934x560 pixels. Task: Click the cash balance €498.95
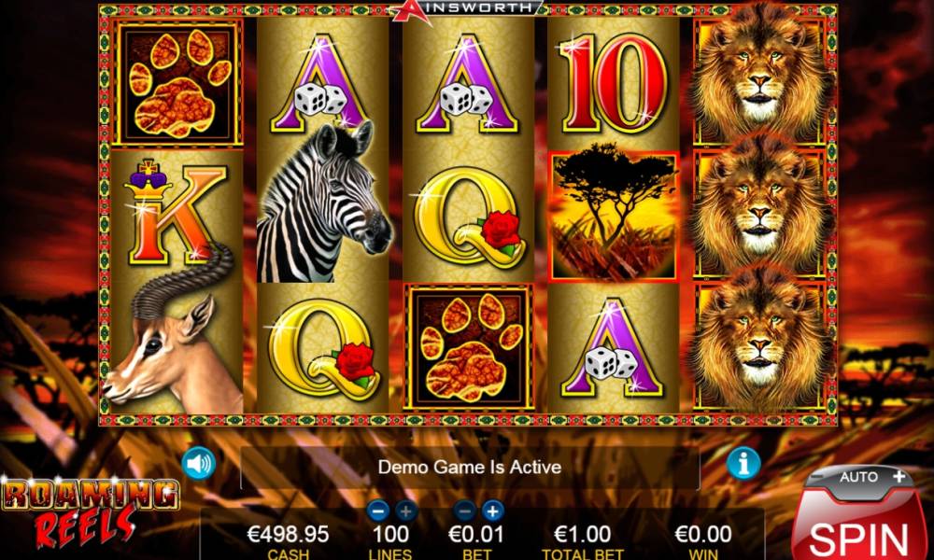click(x=288, y=535)
